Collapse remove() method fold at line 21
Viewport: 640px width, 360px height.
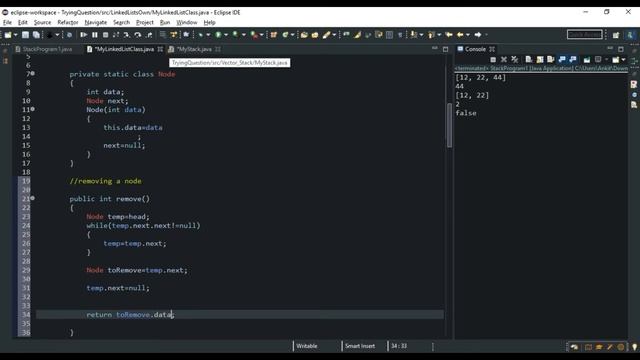33,198
